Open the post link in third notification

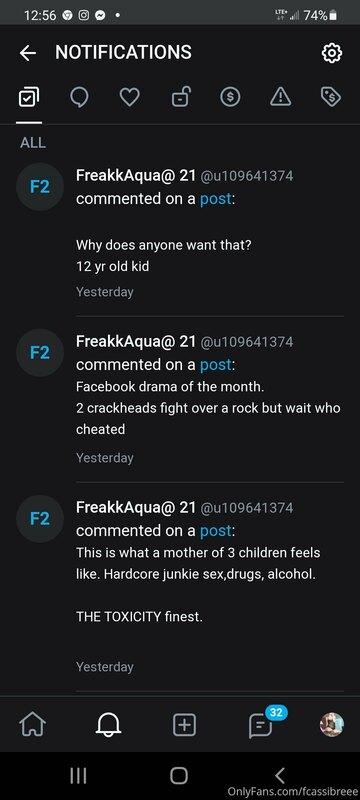(x=216, y=531)
